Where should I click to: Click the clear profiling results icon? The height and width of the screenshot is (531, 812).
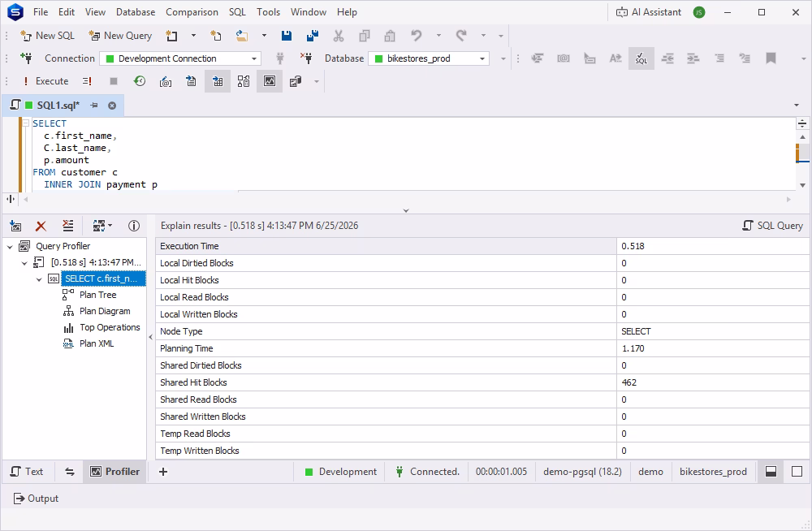68,226
